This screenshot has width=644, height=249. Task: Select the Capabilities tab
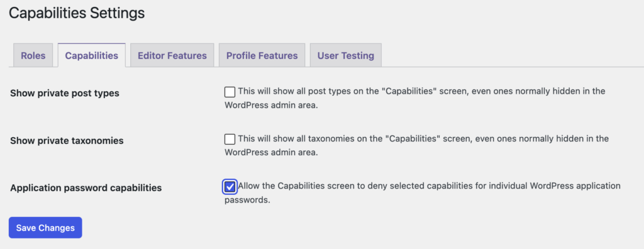[x=92, y=55]
